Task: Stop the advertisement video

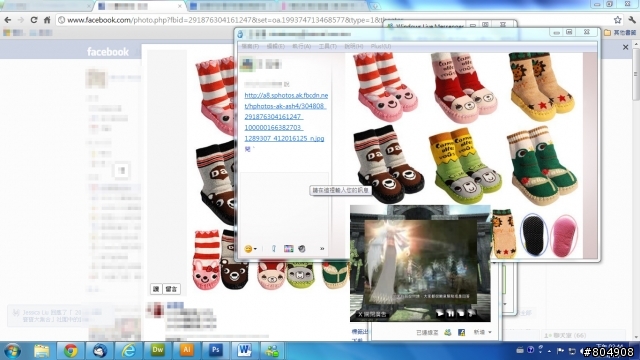Action: (461, 313)
